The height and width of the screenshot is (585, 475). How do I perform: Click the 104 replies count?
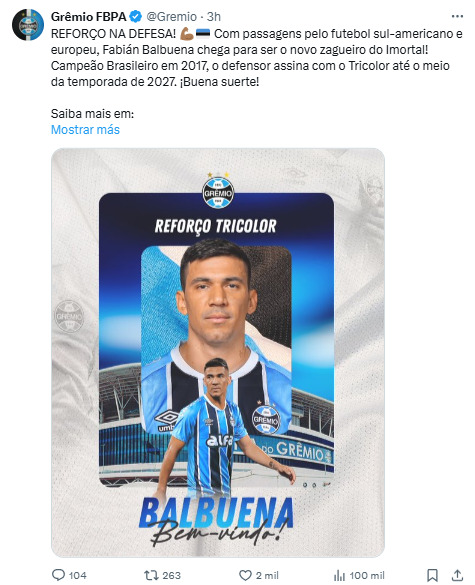coord(77,575)
